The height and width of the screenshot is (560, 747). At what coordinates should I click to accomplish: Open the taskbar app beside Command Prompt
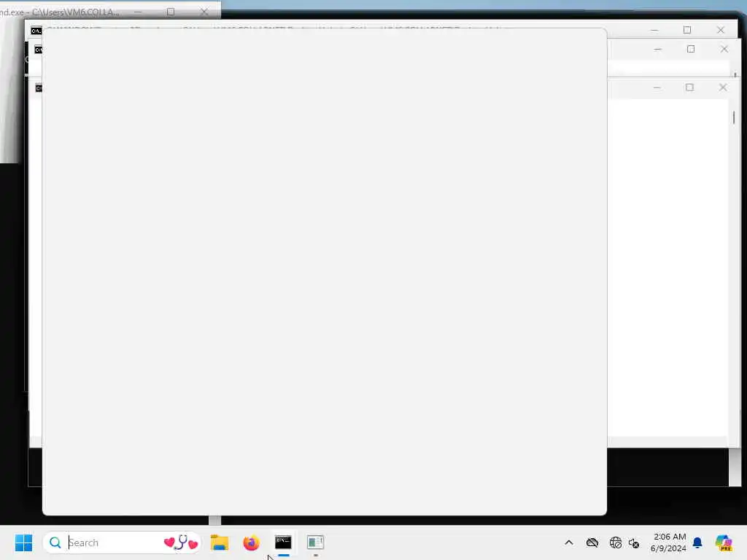315,542
